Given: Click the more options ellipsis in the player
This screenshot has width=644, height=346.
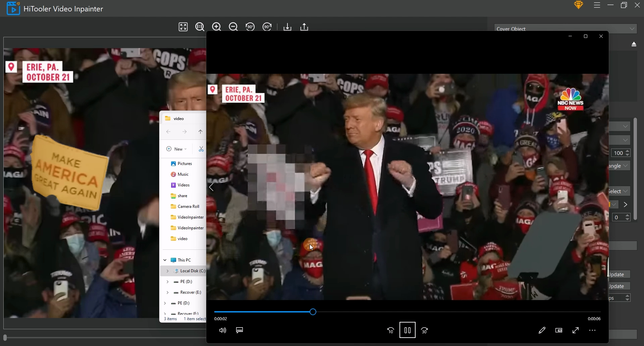Looking at the screenshot, I should (x=592, y=330).
